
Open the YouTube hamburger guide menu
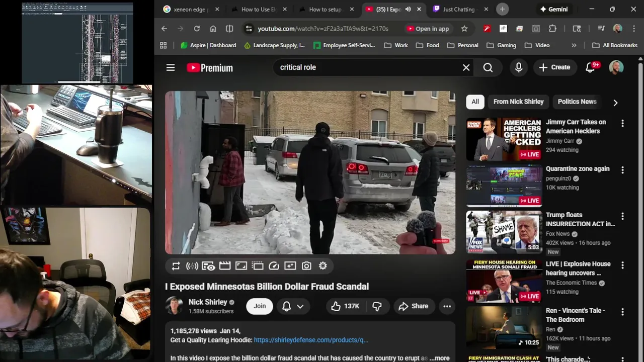pyautogui.click(x=171, y=67)
